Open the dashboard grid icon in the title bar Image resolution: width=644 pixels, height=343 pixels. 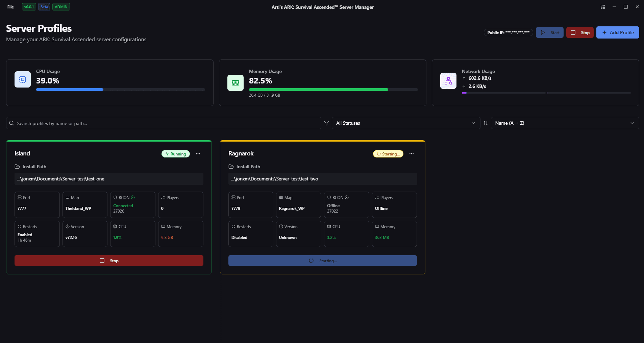click(602, 7)
